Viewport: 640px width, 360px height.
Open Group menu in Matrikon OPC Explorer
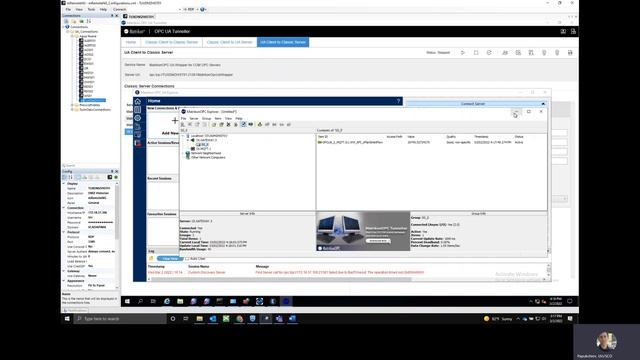(207, 118)
